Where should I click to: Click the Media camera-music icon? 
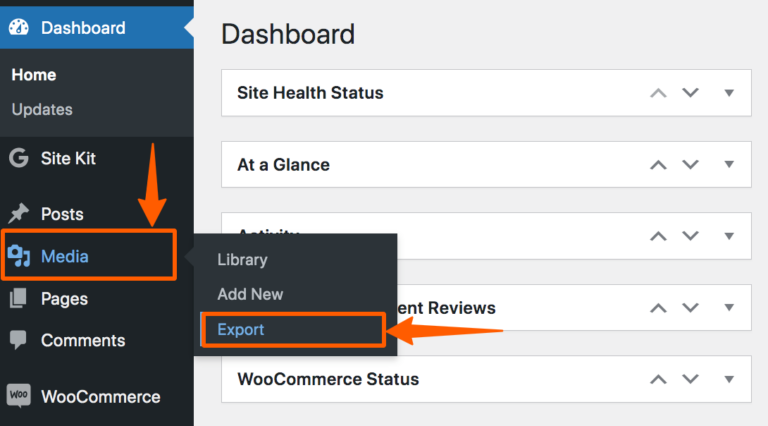19,257
